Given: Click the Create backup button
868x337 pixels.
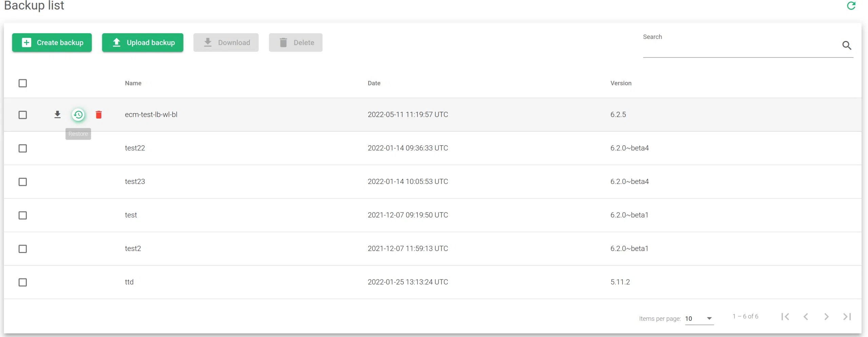Looking at the screenshot, I should pos(52,43).
